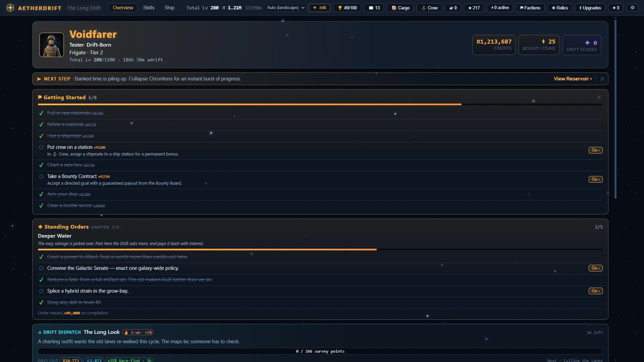Image resolution: width=644 pixels, height=362 pixels.
Task: Click the '3d left' timer text
Action: (x=594, y=333)
